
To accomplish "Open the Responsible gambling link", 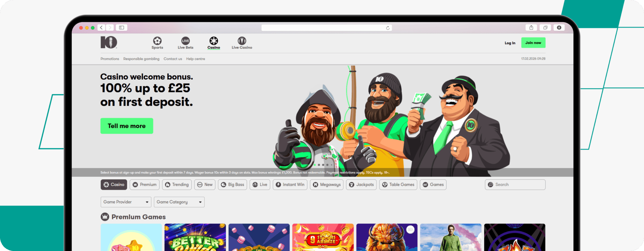I will pos(141,59).
